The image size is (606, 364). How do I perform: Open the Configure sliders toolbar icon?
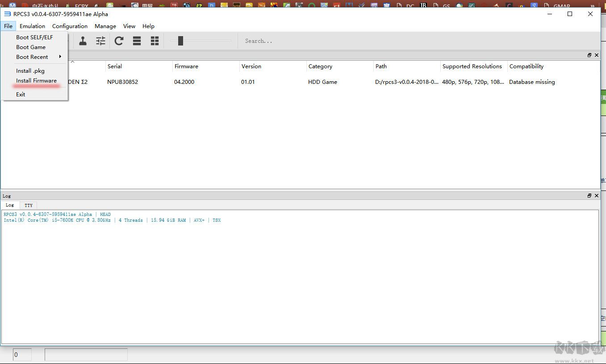(101, 41)
